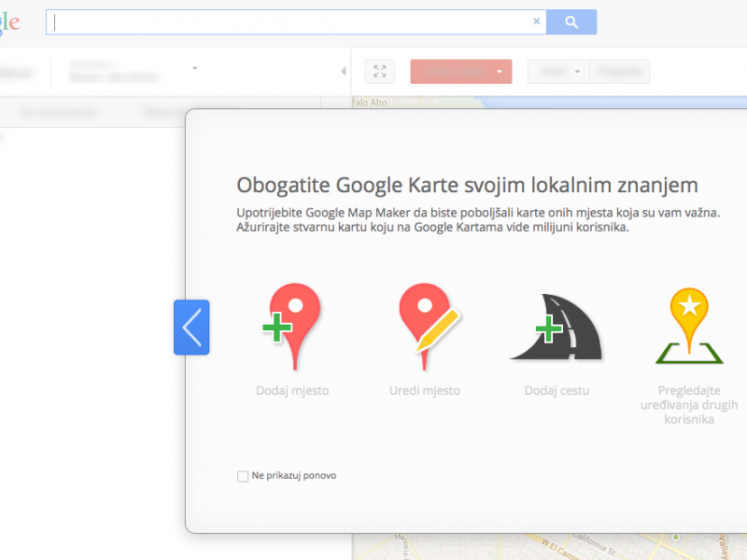This screenshot has width=747, height=560.
Task: Open the red blurred dropdown button
Action: [x=460, y=72]
